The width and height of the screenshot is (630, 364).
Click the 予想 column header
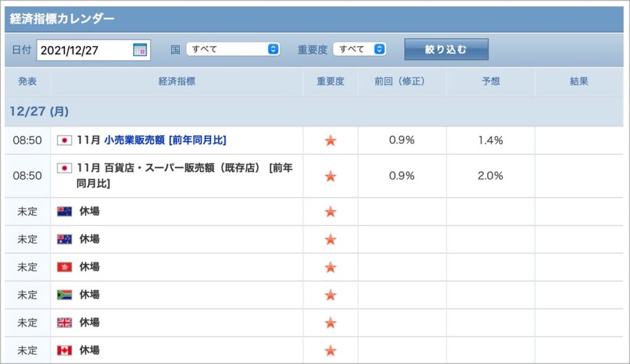(490, 81)
